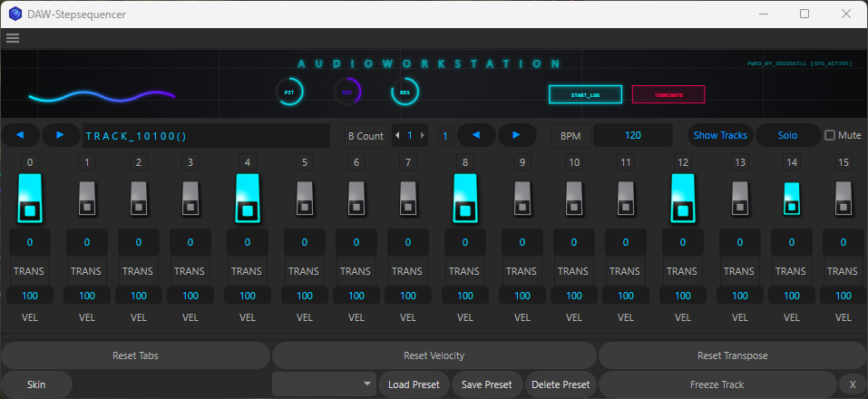
Task: Click Load Preset
Action: 414,384
